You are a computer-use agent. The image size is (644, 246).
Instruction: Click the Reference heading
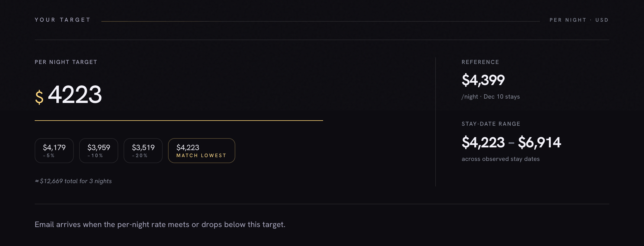(x=480, y=62)
